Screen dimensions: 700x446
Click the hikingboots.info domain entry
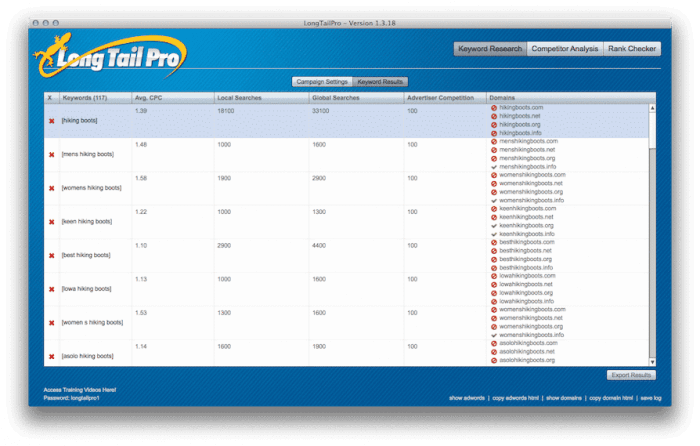pyautogui.click(x=520, y=133)
